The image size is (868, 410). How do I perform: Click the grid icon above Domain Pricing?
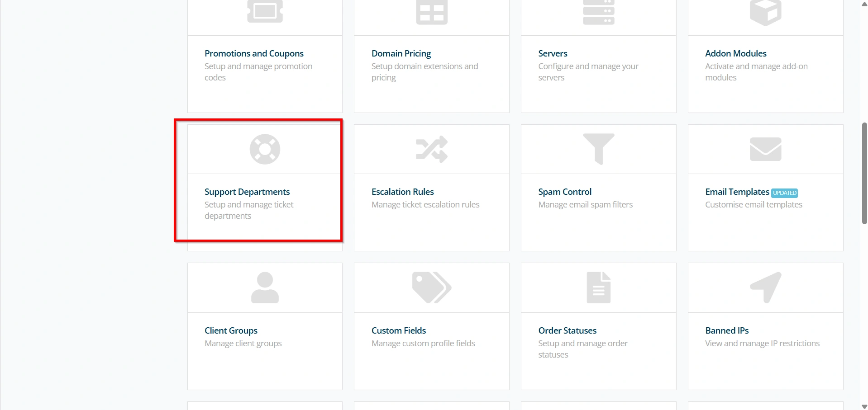pos(432,12)
